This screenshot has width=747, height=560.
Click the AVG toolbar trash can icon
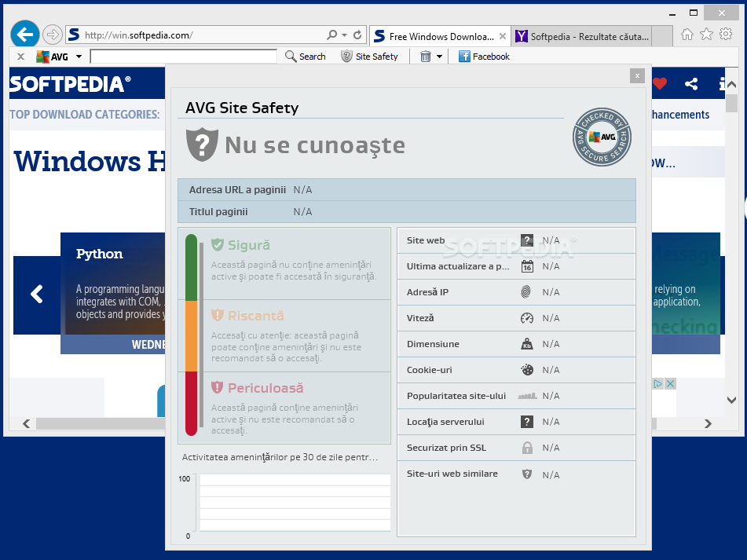[x=426, y=57]
